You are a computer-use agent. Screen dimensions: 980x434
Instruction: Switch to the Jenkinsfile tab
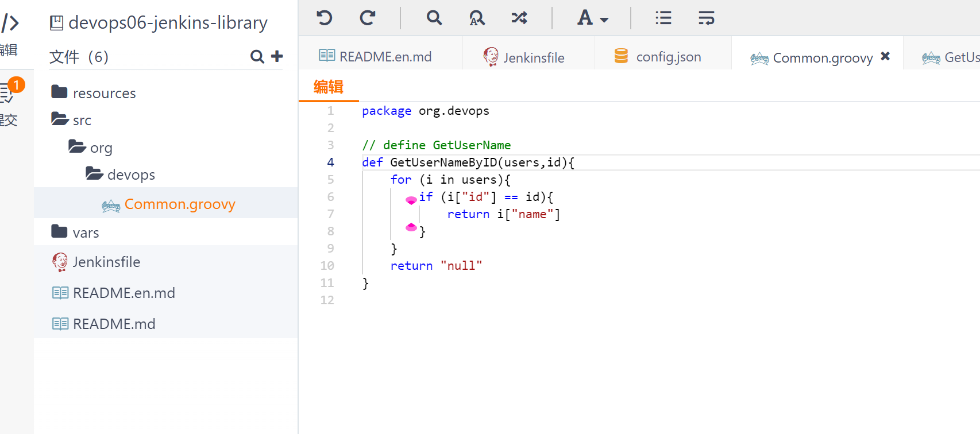tap(528, 57)
